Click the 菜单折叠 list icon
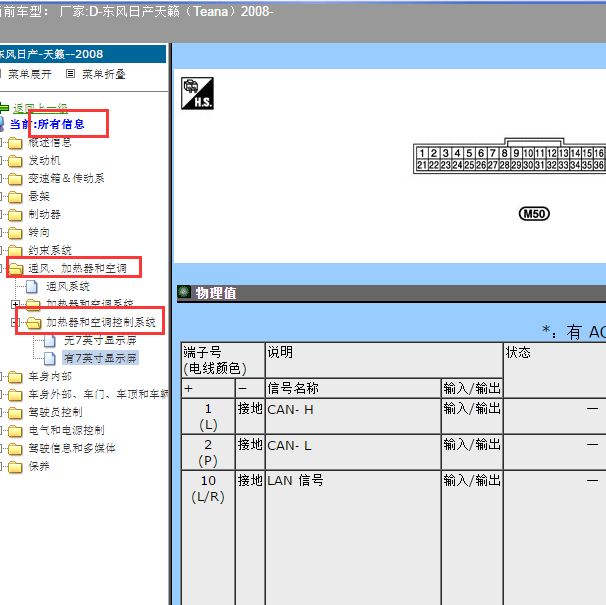 (70, 73)
